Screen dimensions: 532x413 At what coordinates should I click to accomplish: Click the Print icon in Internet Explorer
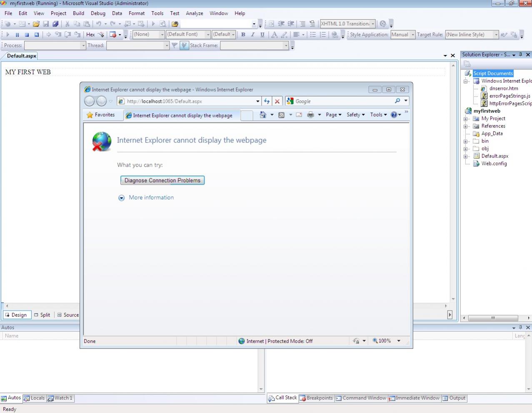tap(310, 115)
